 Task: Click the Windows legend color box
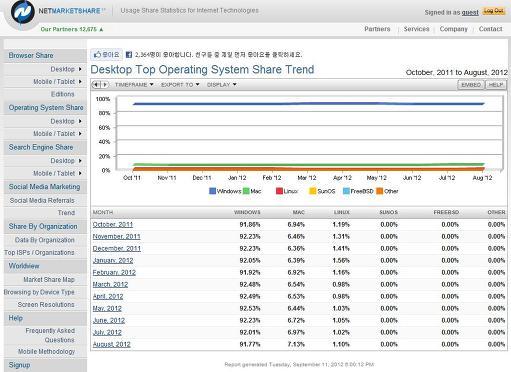212,191
